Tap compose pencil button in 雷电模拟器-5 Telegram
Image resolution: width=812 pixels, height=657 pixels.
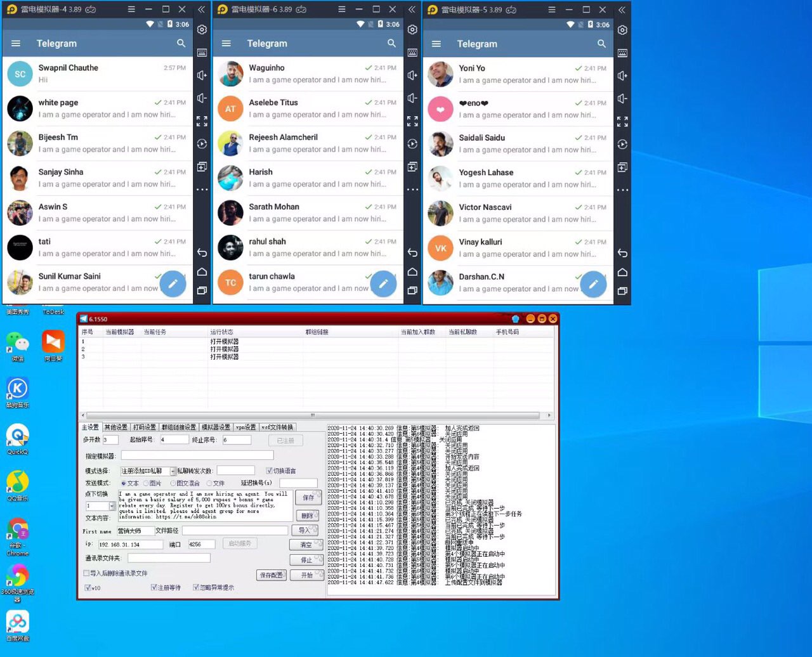click(x=593, y=284)
